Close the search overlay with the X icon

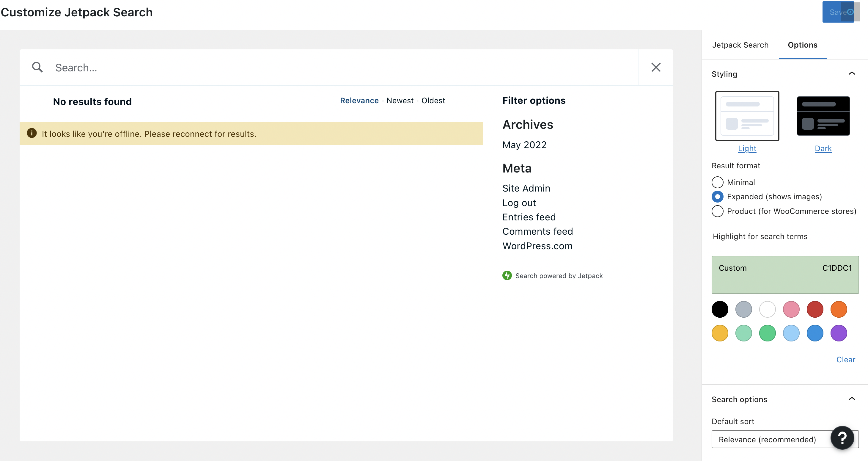point(656,68)
